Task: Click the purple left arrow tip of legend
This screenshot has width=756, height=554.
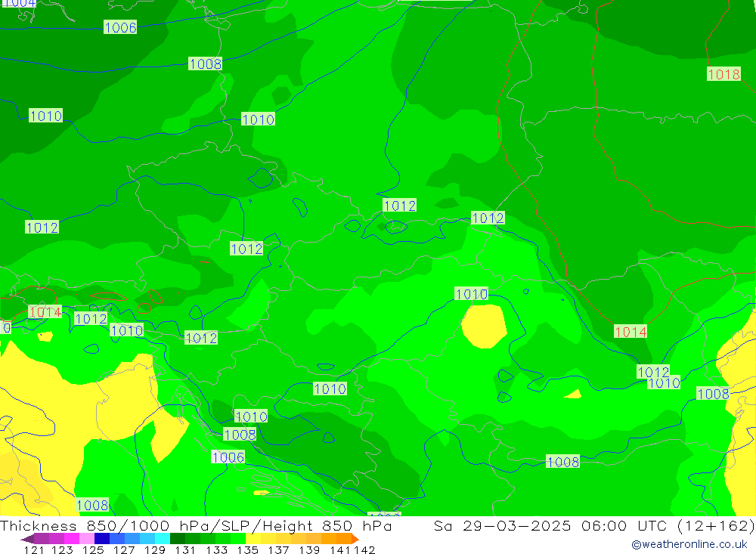Action: click(x=27, y=539)
